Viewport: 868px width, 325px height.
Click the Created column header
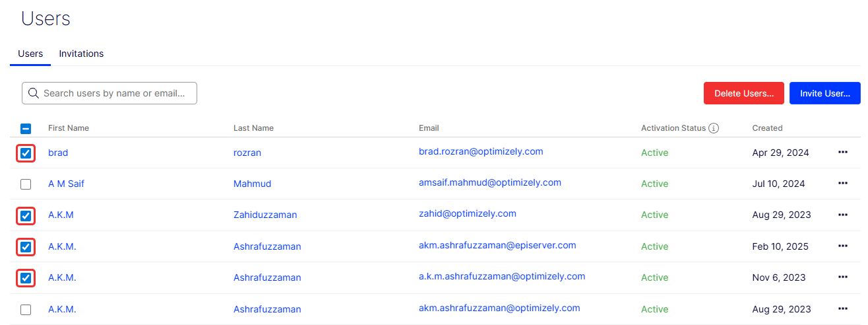point(767,128)
